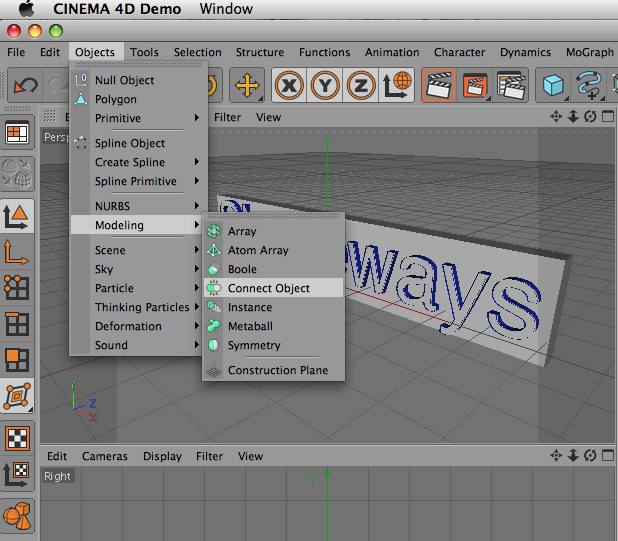Click the orange primitives icon at bottom left
Image resolution: width=618 pixels, height=541 pixels.
pyautogui.click(x=17, y=516)
